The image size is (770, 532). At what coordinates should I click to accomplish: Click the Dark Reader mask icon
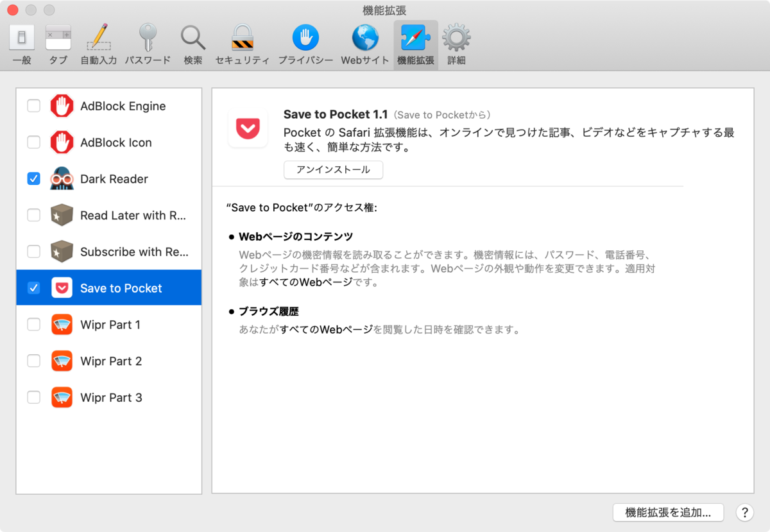(62, 179)
